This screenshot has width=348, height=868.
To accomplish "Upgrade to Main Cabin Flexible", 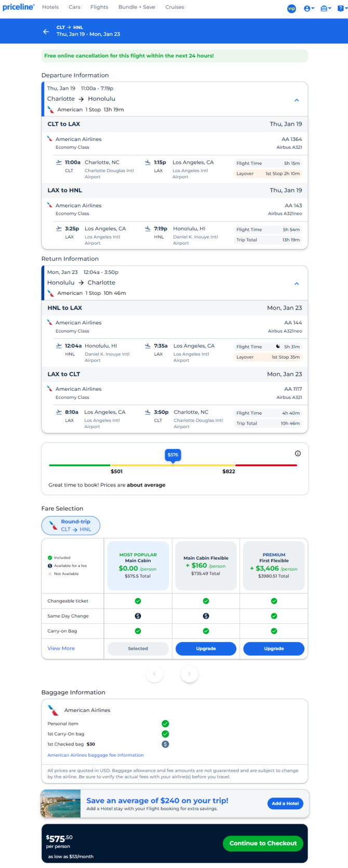I will pyautogui.click(x=206, y=649).
